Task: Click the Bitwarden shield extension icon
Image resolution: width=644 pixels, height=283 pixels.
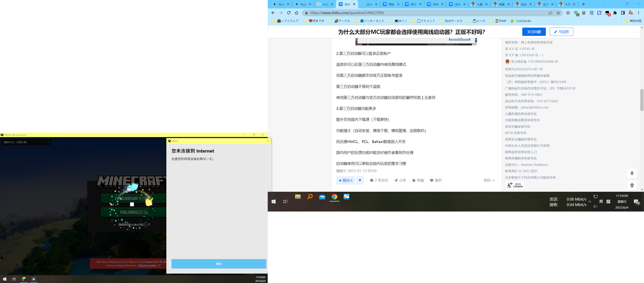Action: (599, 13)
